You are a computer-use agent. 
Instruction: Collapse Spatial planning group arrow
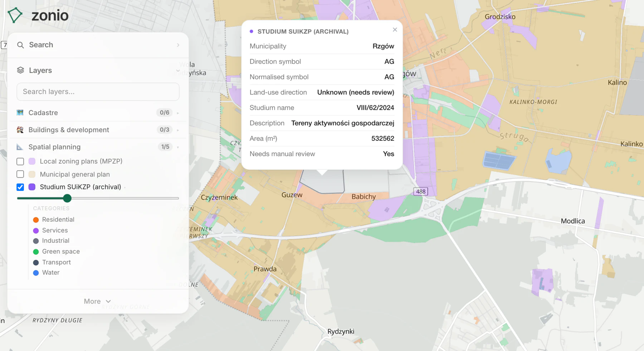(178, 147)
